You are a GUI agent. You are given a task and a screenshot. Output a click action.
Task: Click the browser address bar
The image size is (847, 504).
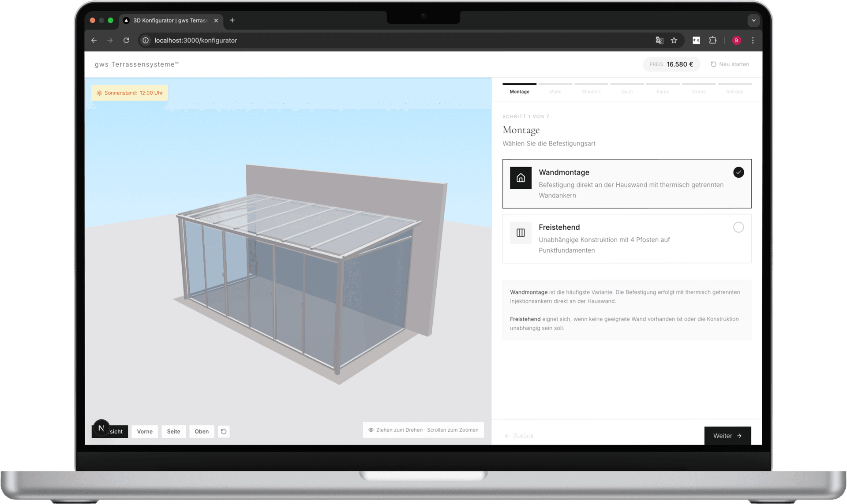click(x=195, y=40)
